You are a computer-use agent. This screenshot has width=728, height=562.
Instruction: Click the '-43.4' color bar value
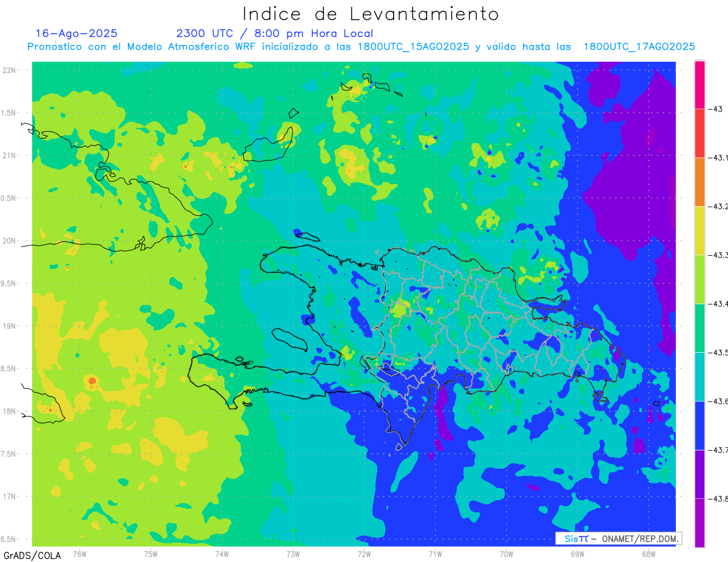tap(718, 303)
